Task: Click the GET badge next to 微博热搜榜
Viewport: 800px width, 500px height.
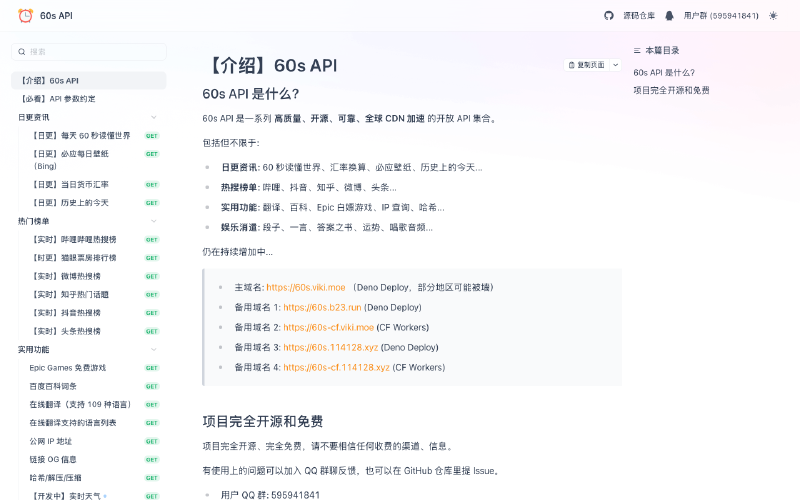Action: 152,276
